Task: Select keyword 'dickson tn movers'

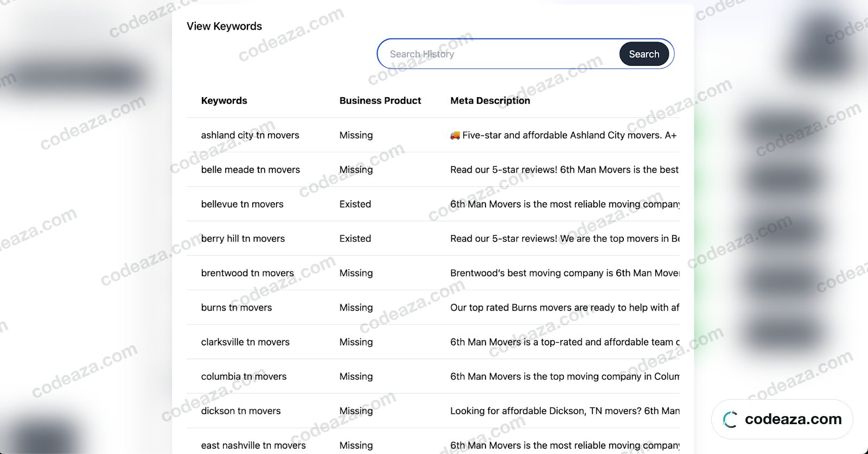Action: pos(241,411)
